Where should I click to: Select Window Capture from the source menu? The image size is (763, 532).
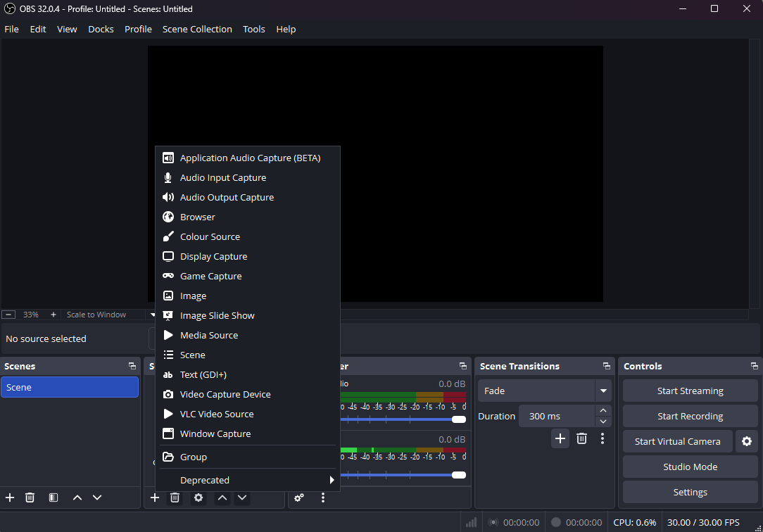pyautogui.click(x=215, y=433)
